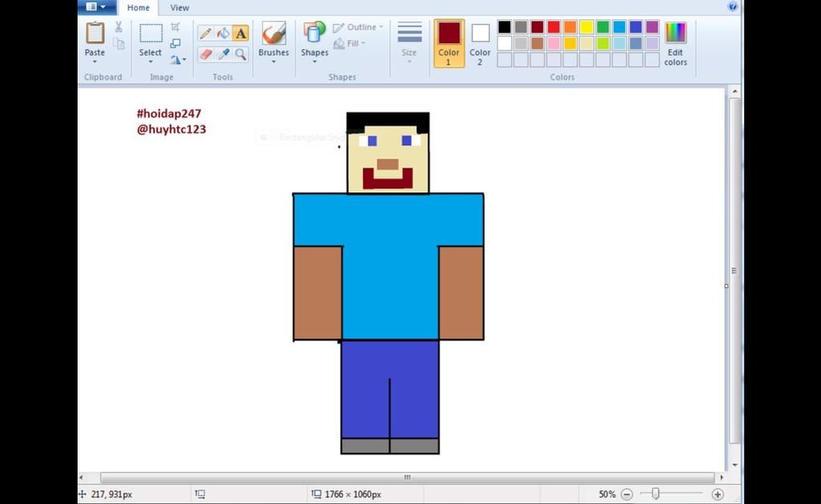Click the 50% zoom level text

coord(607,494)
